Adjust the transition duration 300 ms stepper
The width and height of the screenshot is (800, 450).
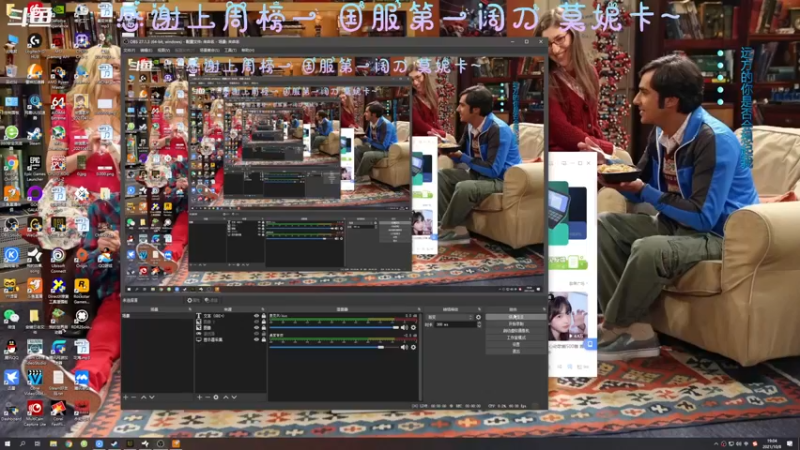[479, 324]
